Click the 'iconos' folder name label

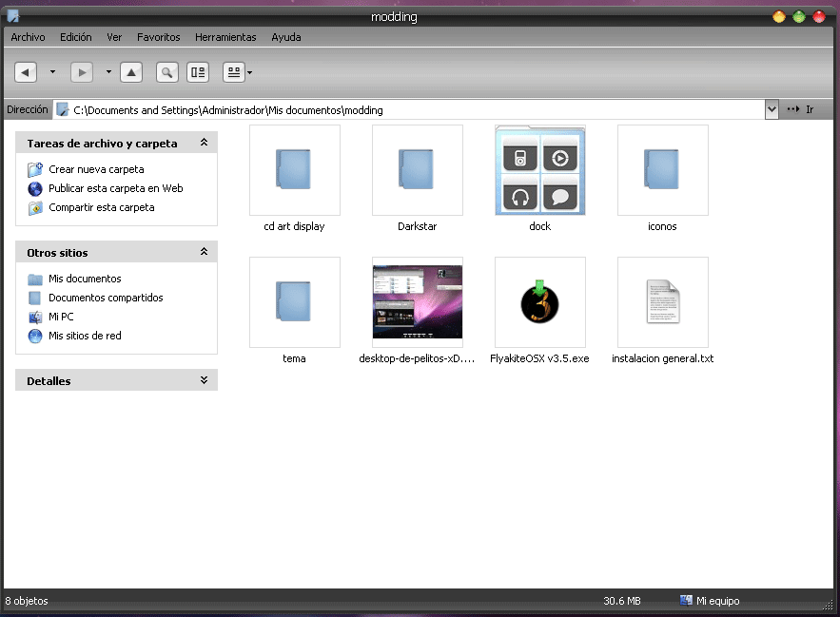point(662,226)
